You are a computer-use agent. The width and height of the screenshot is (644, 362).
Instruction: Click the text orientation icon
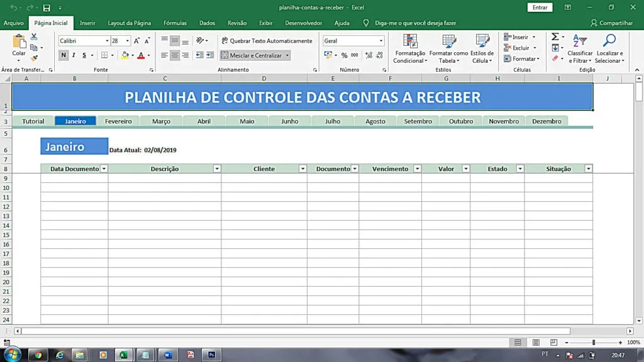tap(200, 40)
